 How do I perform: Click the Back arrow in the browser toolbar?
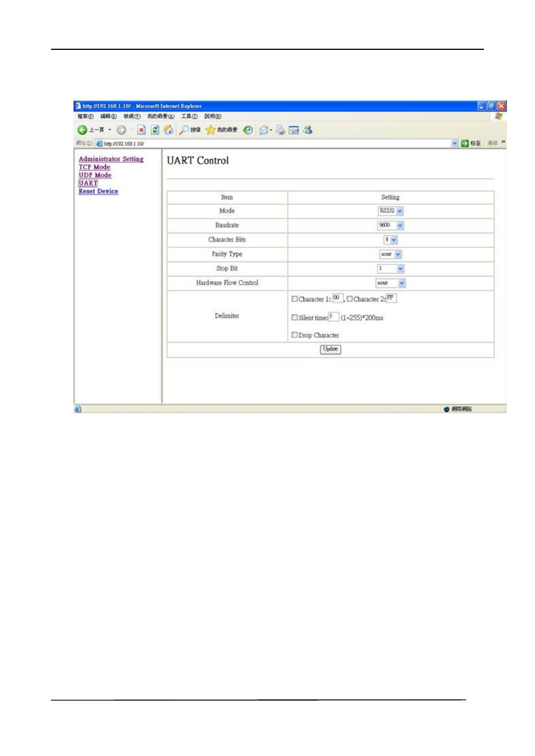click(x=82, y=130)
